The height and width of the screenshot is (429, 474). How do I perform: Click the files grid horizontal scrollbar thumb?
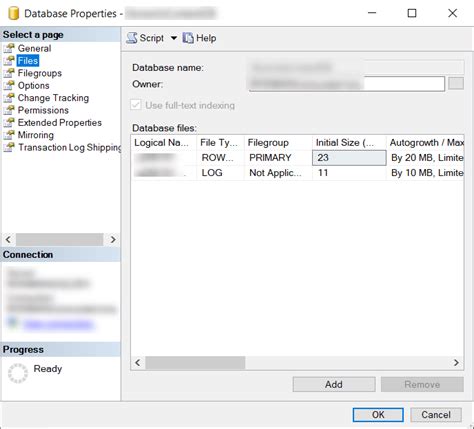coord(195,363)
